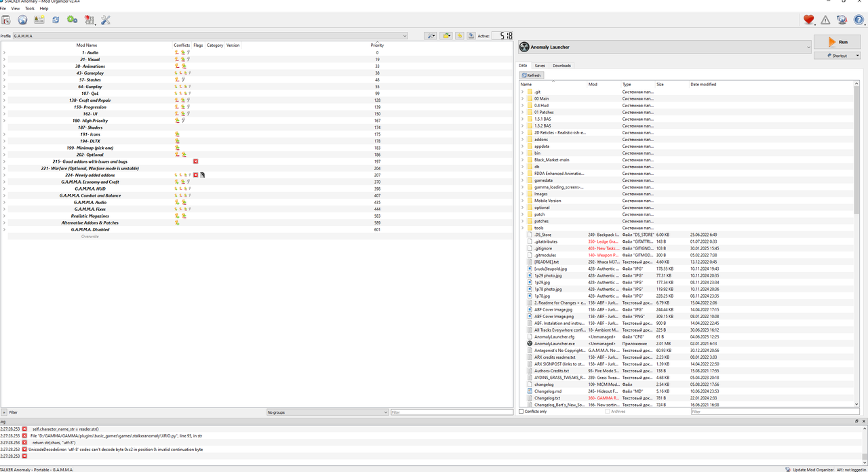Open the mod list wrench options button
The image size is (868, 472).
[x=431, y=36]
